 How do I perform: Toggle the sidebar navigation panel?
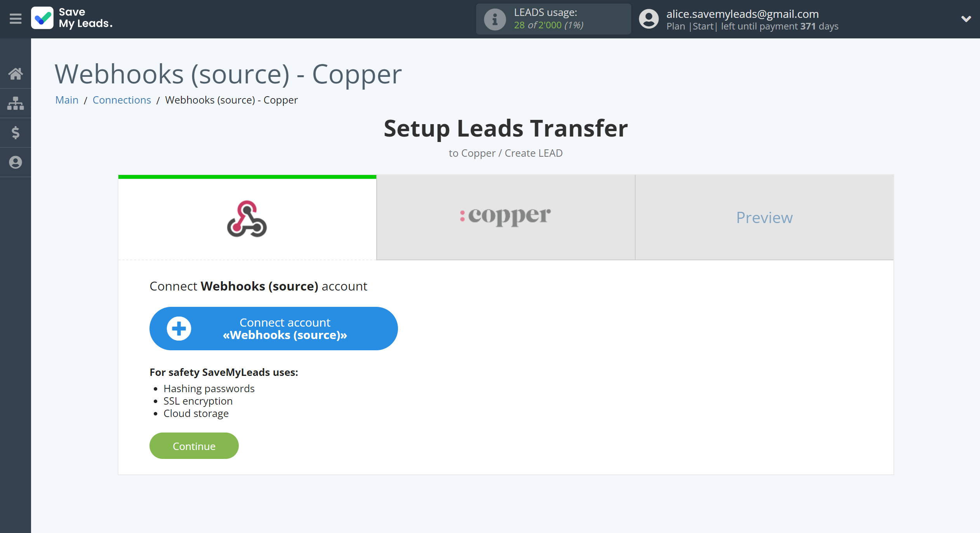click(15, 18)
